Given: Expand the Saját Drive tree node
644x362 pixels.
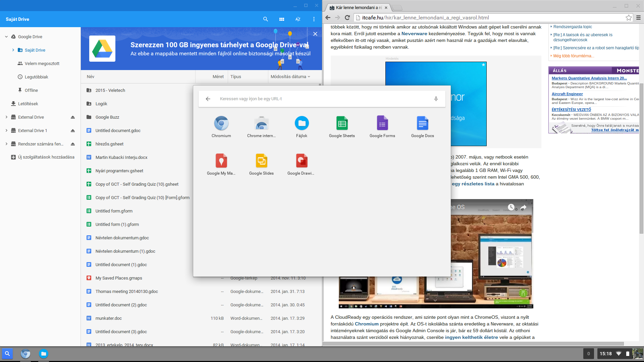Looking at the screenshot, I should pyautogui.click(x=13, y=50).
